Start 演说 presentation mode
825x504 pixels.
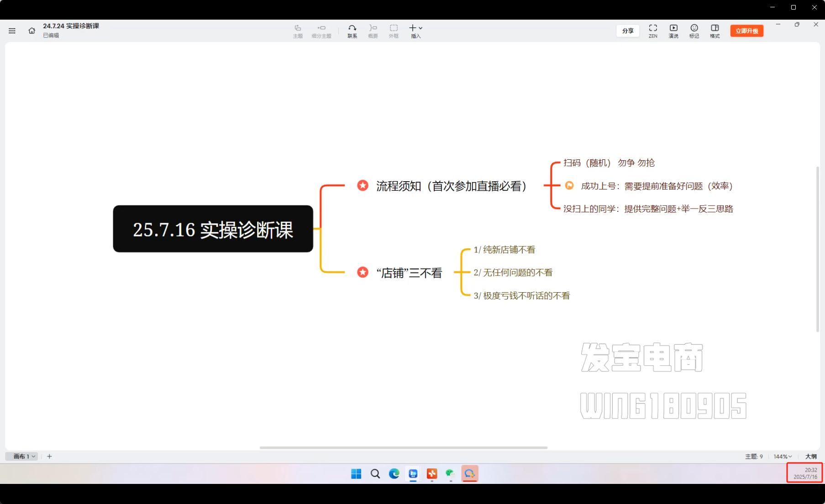[x=673, y=31]
